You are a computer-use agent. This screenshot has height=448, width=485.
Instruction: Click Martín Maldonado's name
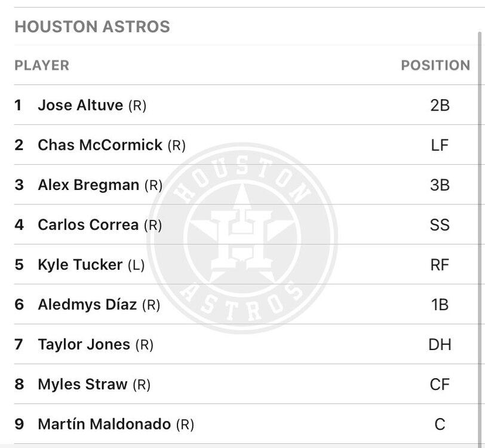[x=104, y=424]
